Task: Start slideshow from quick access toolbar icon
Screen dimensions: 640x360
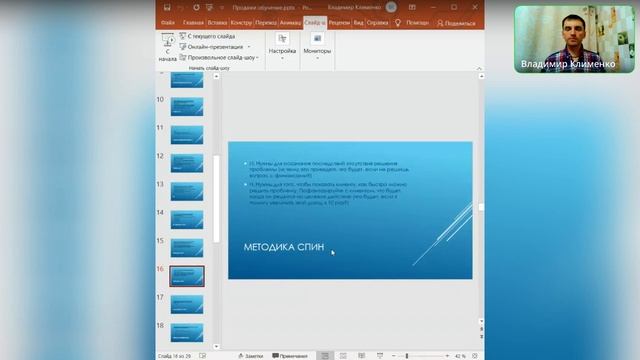Action: point(209,7)
